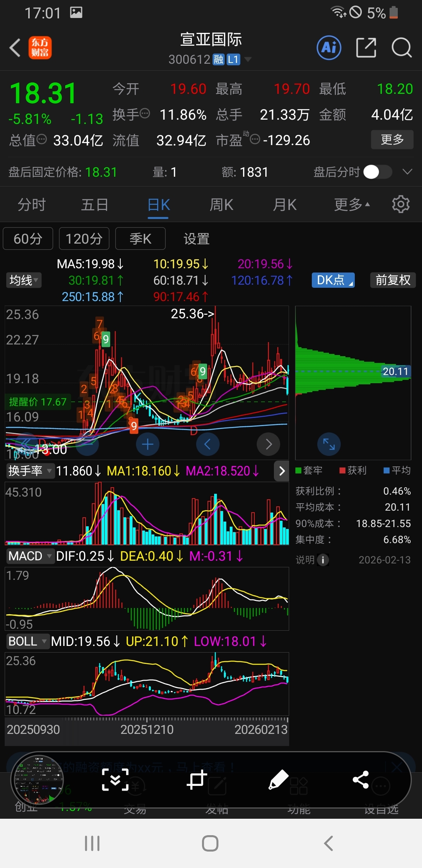Image resolution: width=422 pixels, height=868 pixels.
Task: Tap the 90%成本 18.85-21.55 value
Action: click(x=383, y=524)
